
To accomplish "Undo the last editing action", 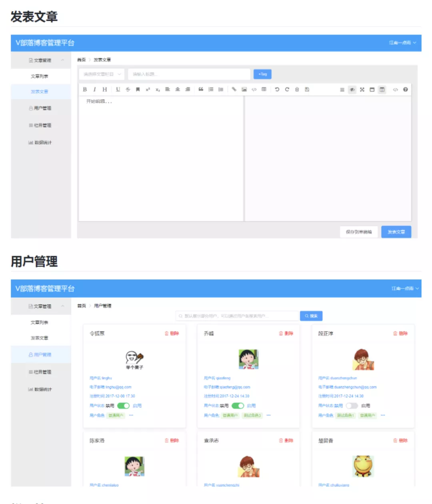I will (x=277, y=89).
